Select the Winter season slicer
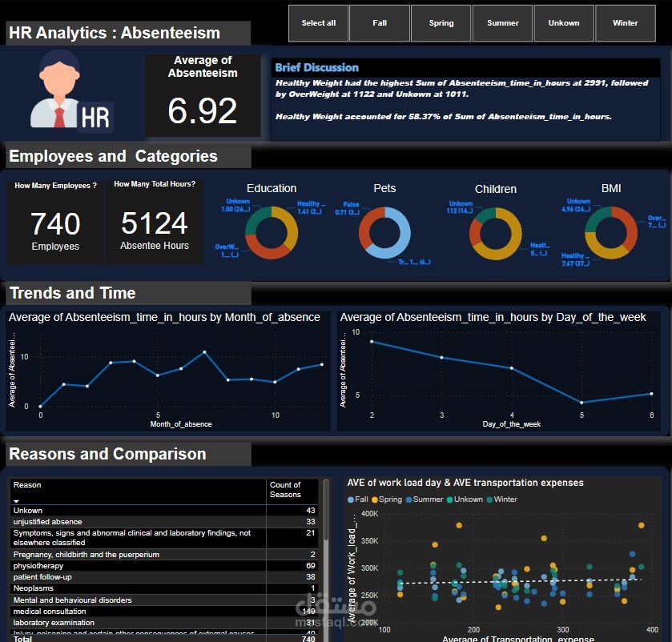This screenshot has height=642, width=672. [626, 23]
